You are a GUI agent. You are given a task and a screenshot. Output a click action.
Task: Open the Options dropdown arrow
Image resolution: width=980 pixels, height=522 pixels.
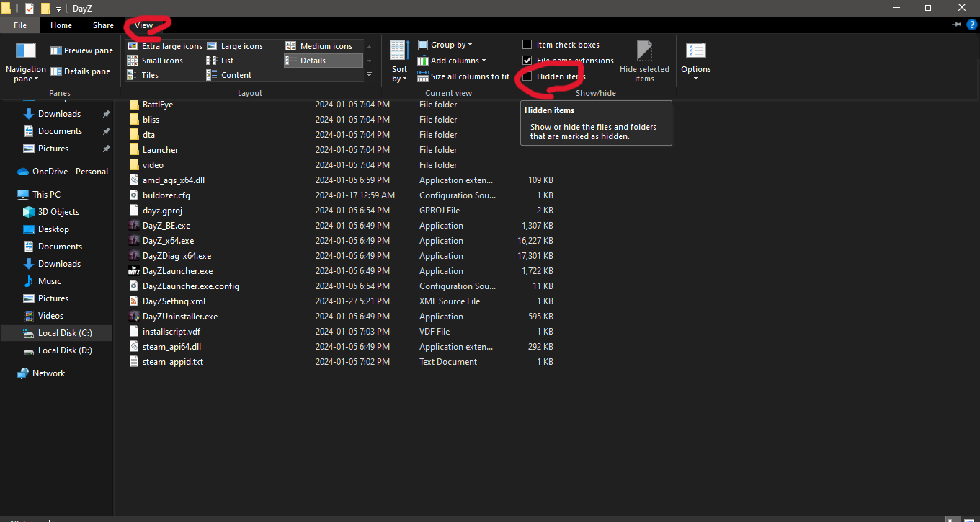pyautogui.click(x=696, y=79)
